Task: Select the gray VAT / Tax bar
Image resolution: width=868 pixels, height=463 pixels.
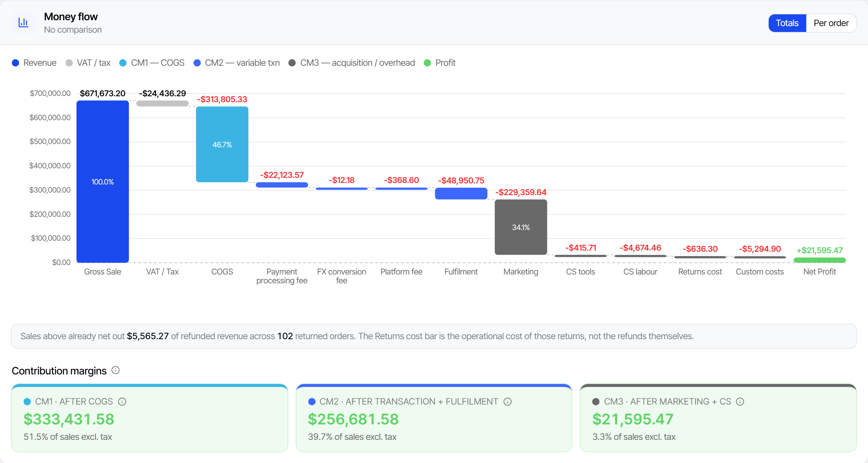Action: [162, 104]
